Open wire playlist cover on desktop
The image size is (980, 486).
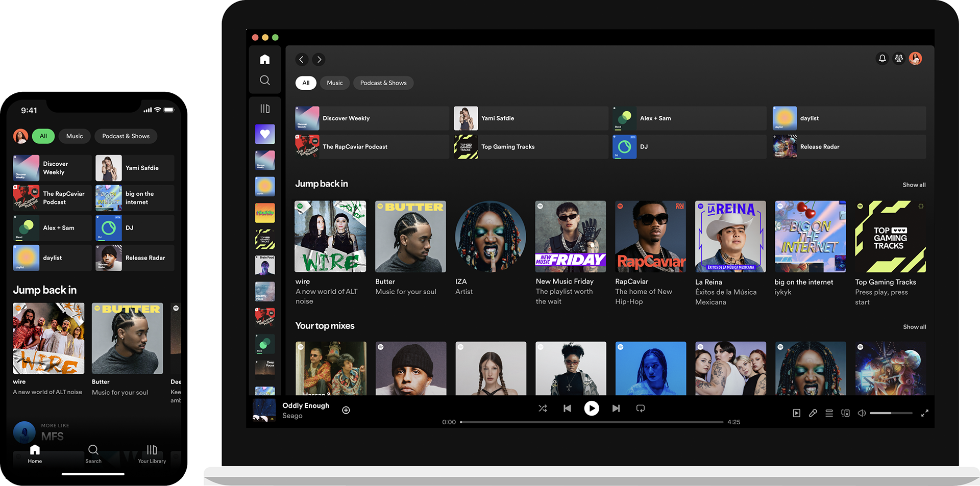pos(330,236)
